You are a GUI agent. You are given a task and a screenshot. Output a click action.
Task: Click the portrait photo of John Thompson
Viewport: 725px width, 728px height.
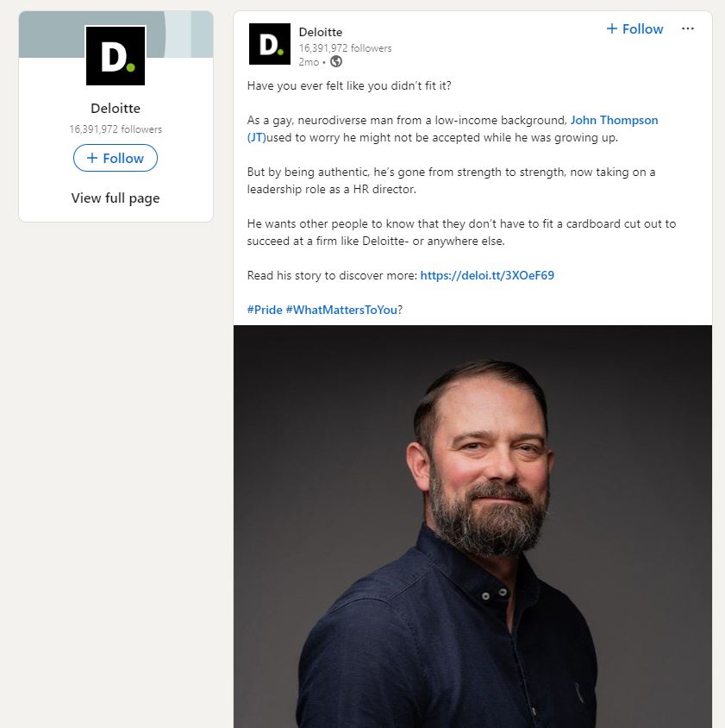click(472, 526)
